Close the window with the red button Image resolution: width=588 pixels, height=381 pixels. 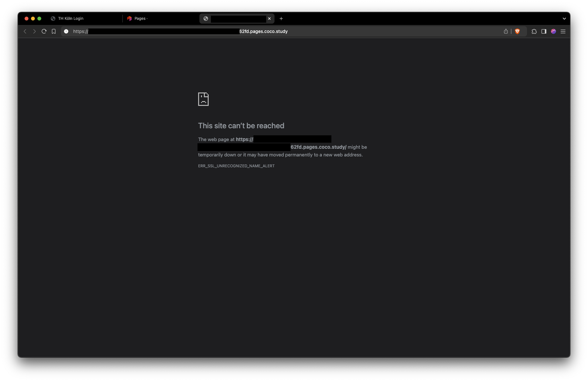(x=27, y=19)
